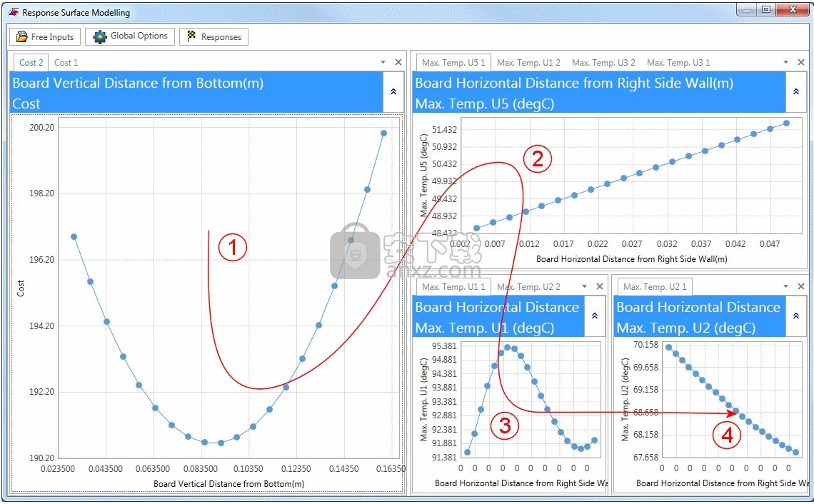
Task: Minimize the Response Surface Modelling window
Action: tap(747, 10)
